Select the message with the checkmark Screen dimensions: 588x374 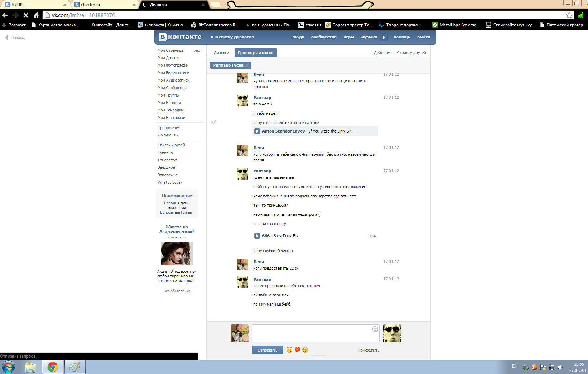tap(214, 122)
